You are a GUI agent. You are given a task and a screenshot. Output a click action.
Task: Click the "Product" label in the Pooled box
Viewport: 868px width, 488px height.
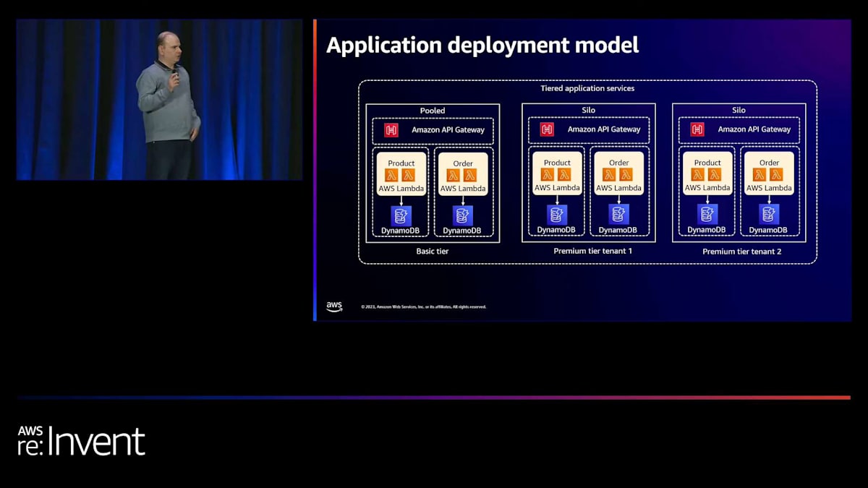point(401,163)
